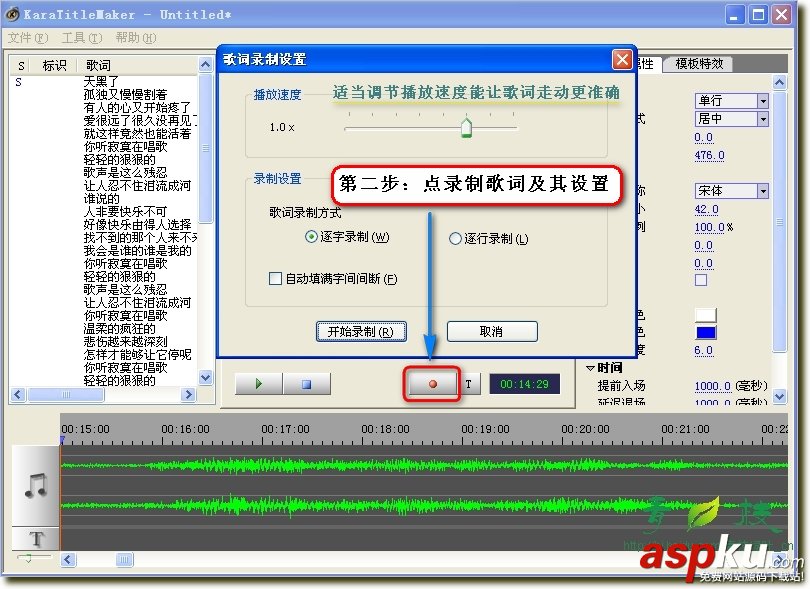Click lyrics list left scroll arrow
The image size is (810, 589).
click(x=19, y=395)
